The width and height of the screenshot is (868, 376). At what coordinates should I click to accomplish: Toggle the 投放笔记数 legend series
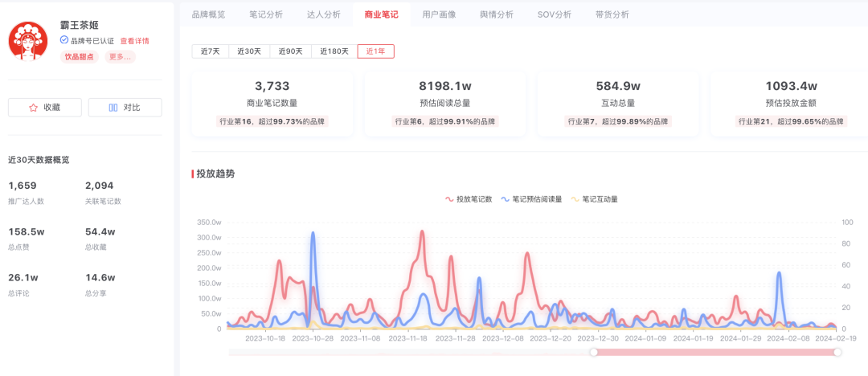[469, 199]
